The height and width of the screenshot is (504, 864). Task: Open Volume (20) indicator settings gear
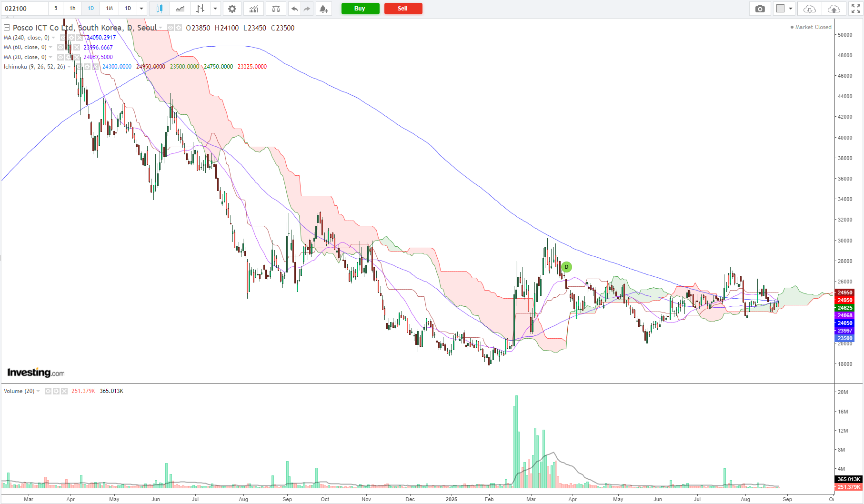tap(56, 391)
